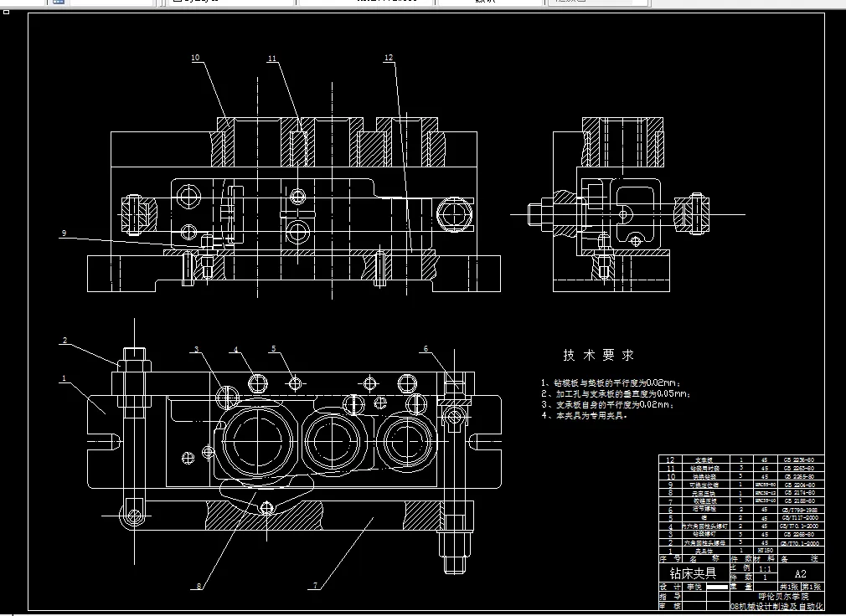Click callout number 5 in the plan view
846x616 pixels.
pyautogui.click(x=274, y=349)
